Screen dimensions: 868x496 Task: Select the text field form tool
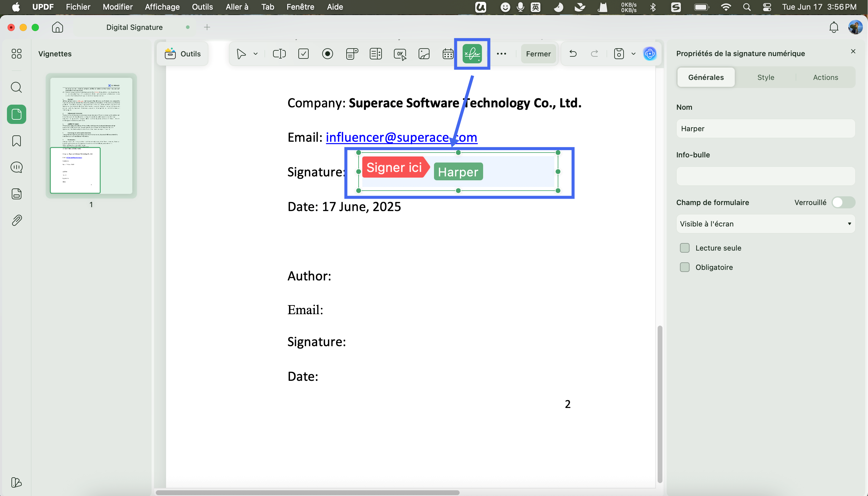click(x=279, y=54)
